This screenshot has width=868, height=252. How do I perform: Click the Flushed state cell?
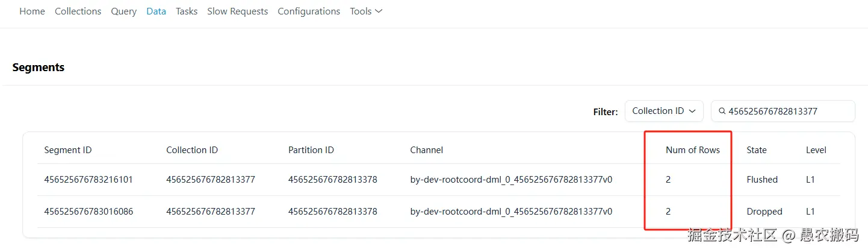(762, 180)
